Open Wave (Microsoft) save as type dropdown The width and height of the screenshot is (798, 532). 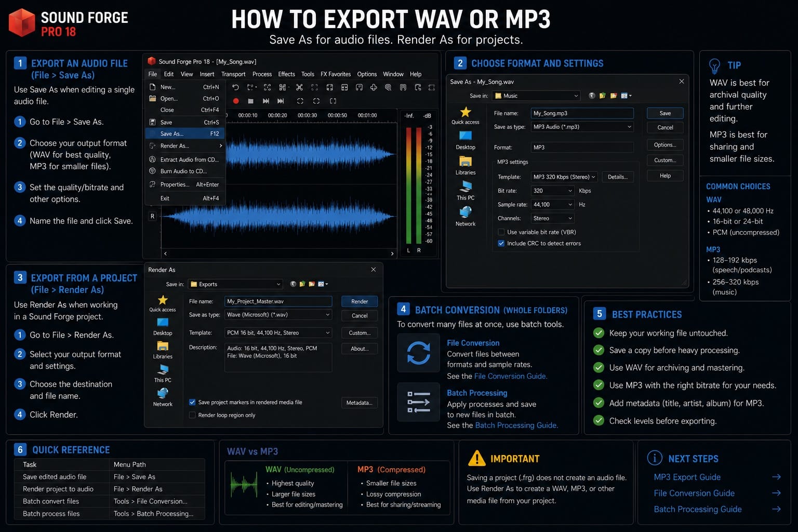278,315
